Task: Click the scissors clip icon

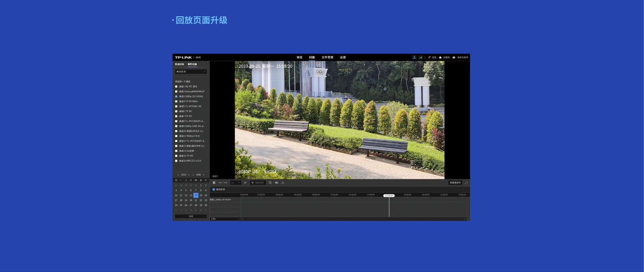Action: (x=283, y=183)
